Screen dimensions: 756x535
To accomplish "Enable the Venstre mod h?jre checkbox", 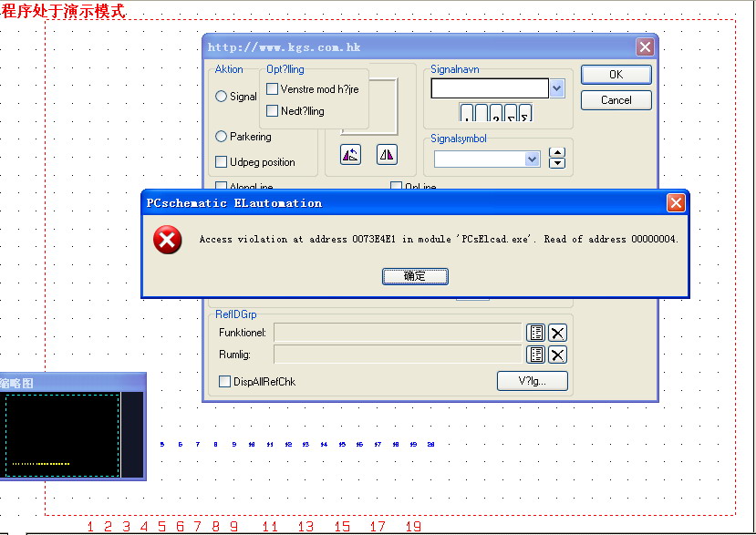I will tap(272, 88).
